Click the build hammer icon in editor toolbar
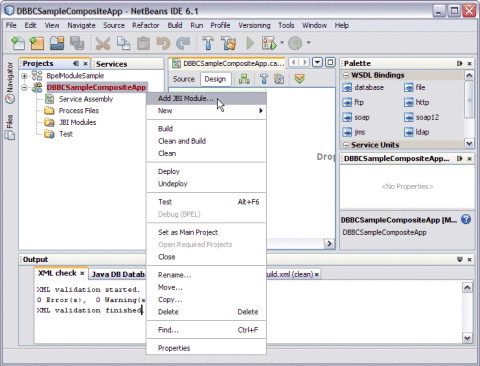480x366 pixels. click(x=264, y=79)
